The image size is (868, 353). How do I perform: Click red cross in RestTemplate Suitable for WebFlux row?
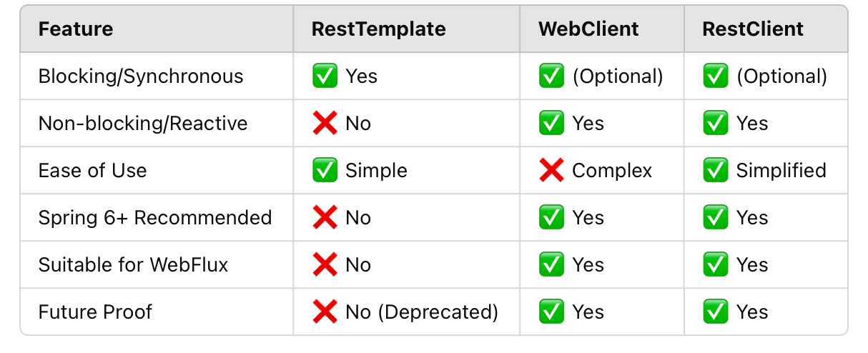pyautogui.click(x=325, y=265)
